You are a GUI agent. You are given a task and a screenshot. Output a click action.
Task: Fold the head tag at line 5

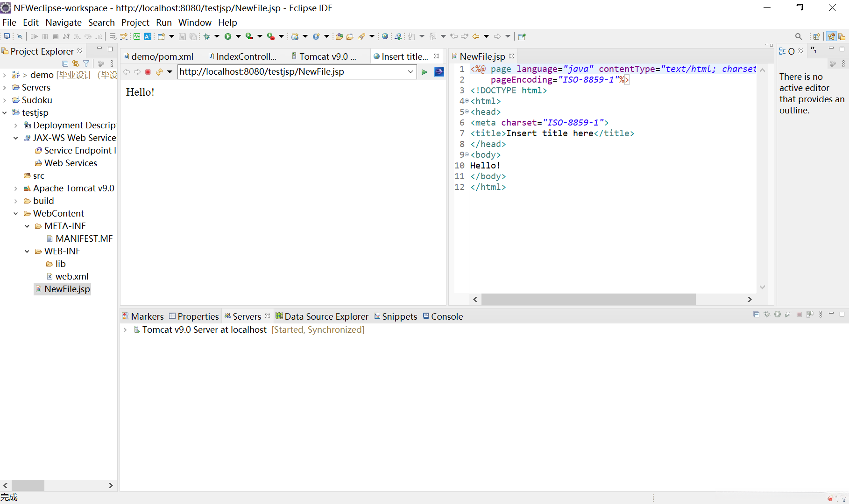click(467, 112)
